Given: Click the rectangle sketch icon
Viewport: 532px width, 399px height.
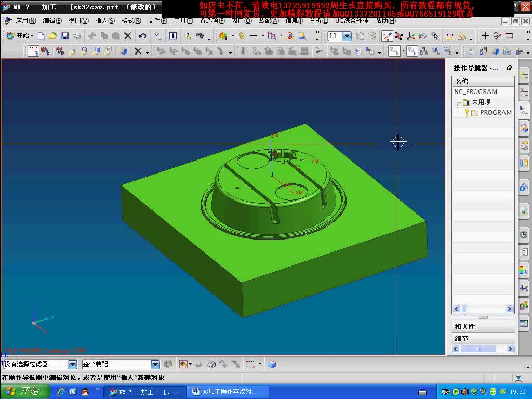Looking at the screenshot, I should tap(509, 36).
